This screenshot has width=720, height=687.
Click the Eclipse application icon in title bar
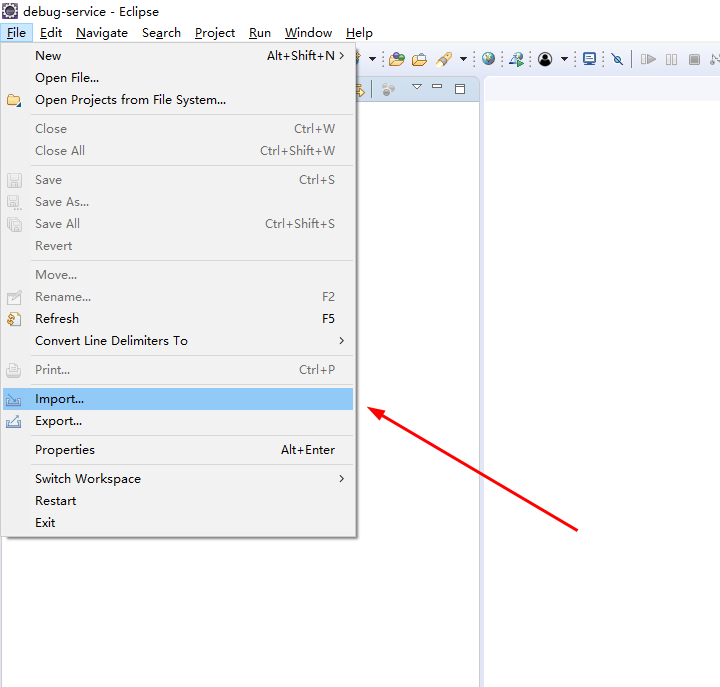pyautogui.click(x=10, y=11)
